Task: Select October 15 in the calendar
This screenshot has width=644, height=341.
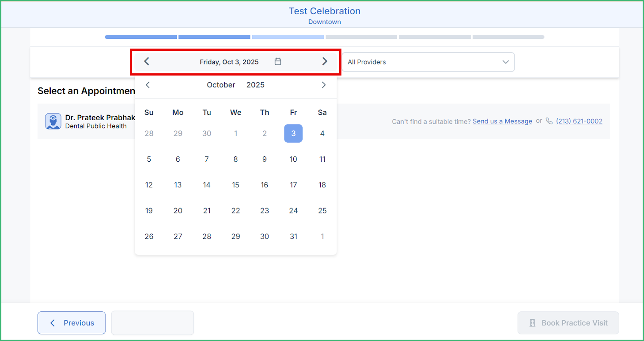Action: click(235, 185)
